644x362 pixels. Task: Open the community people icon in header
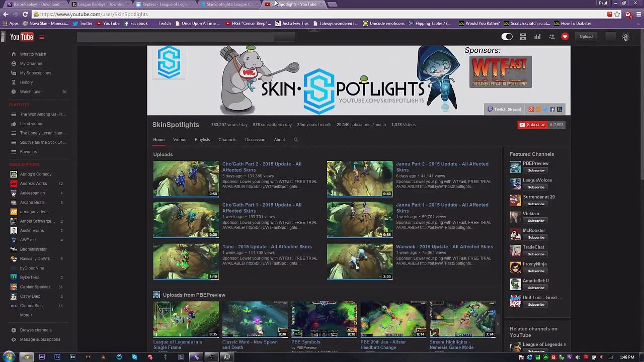[551, 37]
